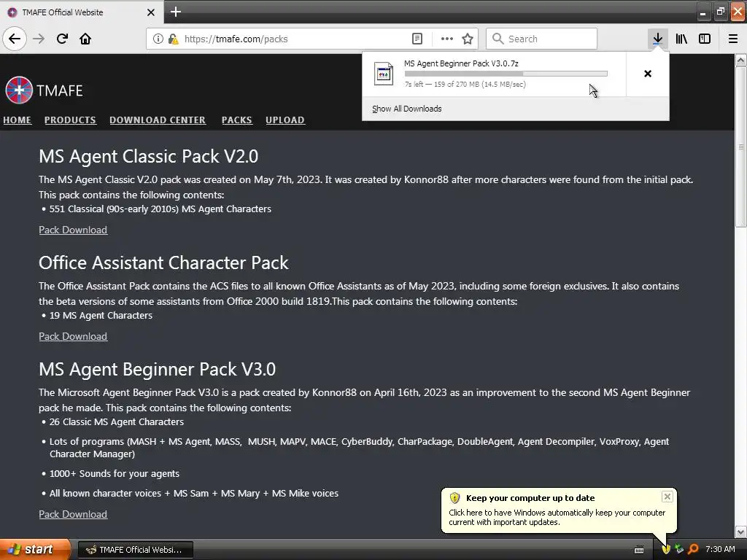Click the scrollbar down arrow
747x560 pixels.
(x=741, y=532)
